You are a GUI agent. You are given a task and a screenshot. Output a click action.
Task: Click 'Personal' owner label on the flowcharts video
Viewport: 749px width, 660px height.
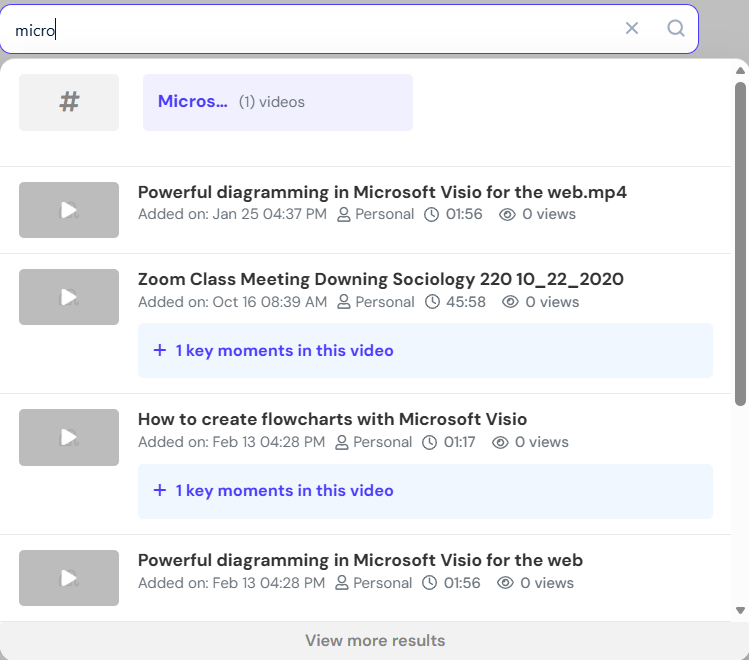[382, 442]
